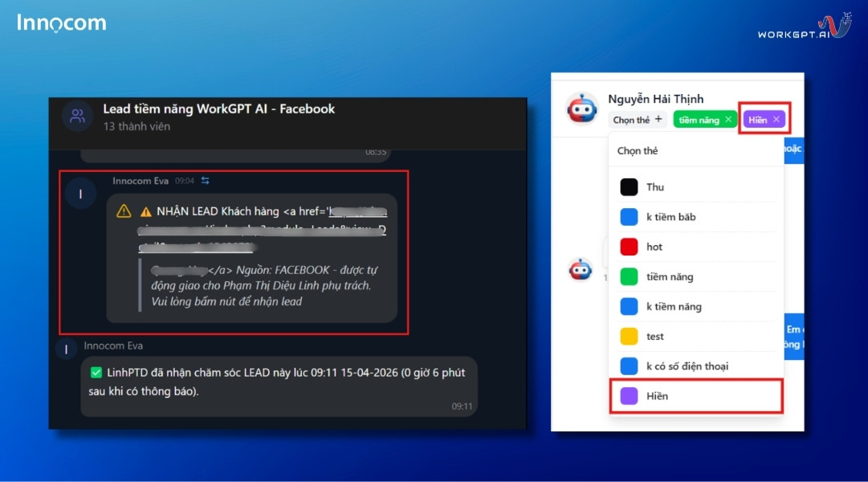Screen dimensions: 868x482
Task: Select the test tag option
Action: pyautogui.click(x=696, y=337)
